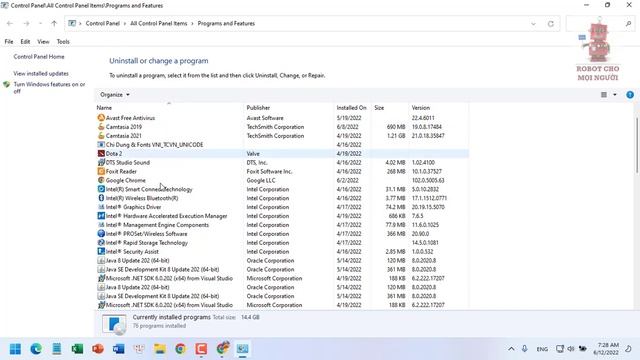Refresh the Programs and Features list
640x360 pixels.
coord(551,24)
